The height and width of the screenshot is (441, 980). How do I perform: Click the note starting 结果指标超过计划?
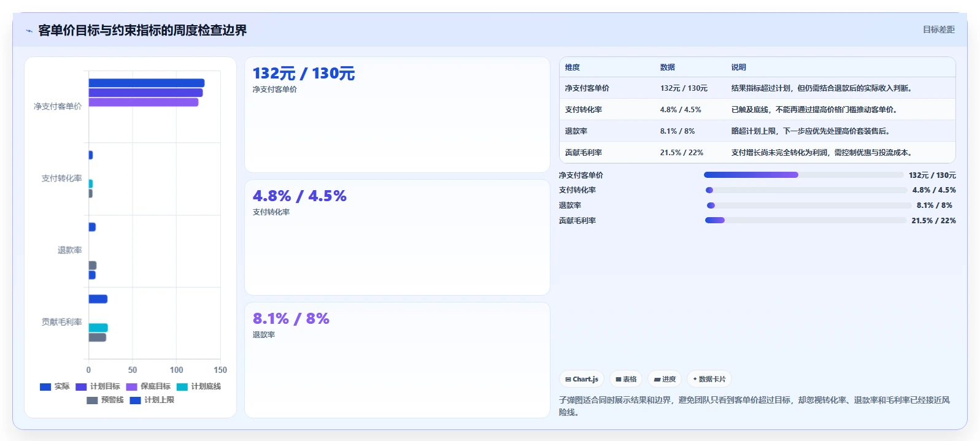[x=823, y=88]
